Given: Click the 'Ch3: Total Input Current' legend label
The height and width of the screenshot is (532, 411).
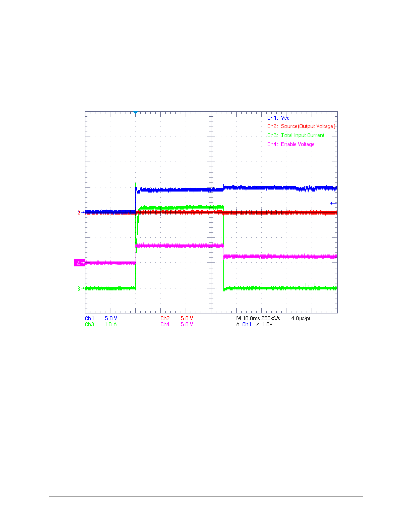Looking at the screenshot, I should click(x=296, y=135).
